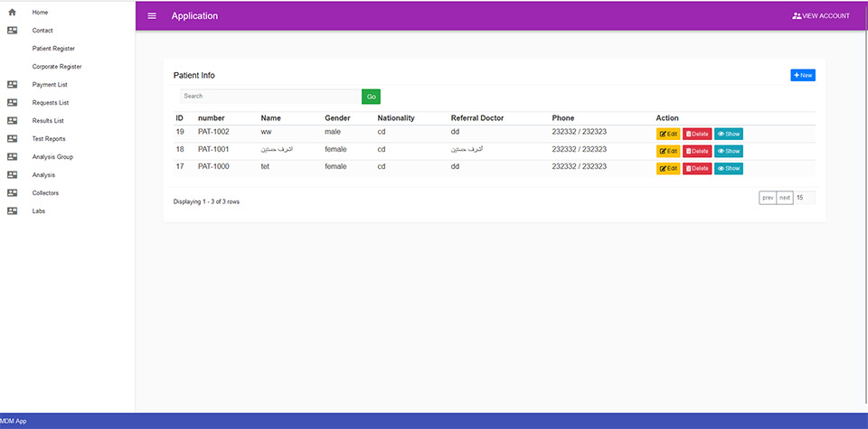
Task: Click the Phone column header
Action: [563, 118]
